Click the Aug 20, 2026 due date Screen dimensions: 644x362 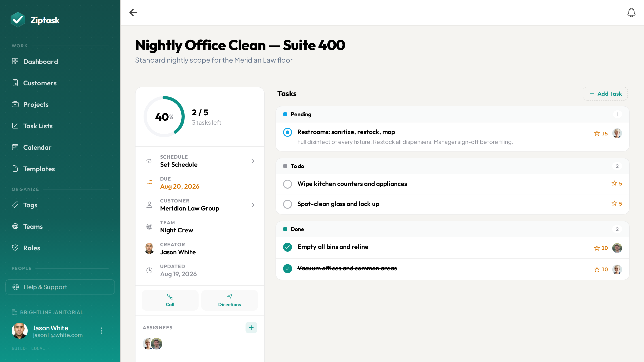(x=180, y=186)
